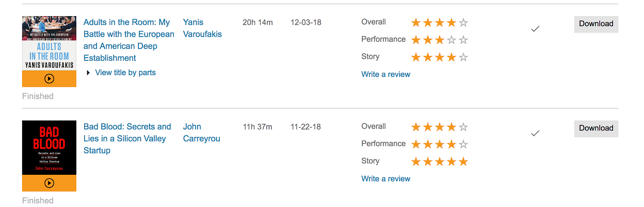Image resolution: width=644 pixels, height=207 pixels.
Task: Set Bad Blood story rating to one star
Action: pyautogui.click(x=416, y=161)
